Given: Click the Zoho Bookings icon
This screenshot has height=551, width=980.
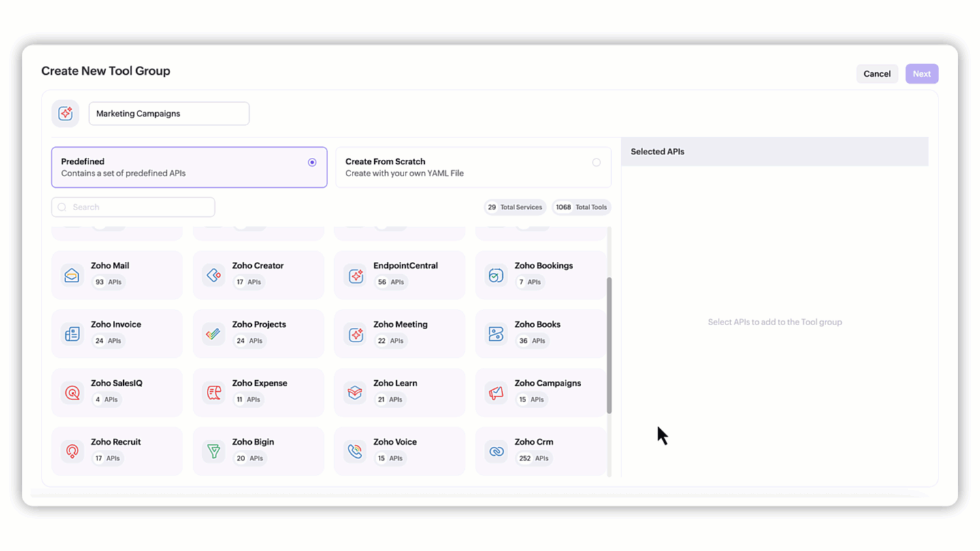Looking at the screenshot, I should point(496,275).
